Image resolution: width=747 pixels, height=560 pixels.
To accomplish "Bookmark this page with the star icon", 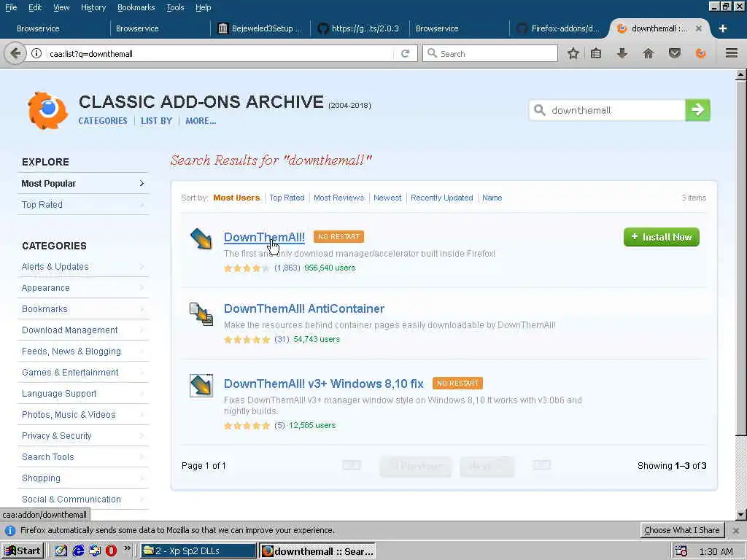I will (573, 53).
